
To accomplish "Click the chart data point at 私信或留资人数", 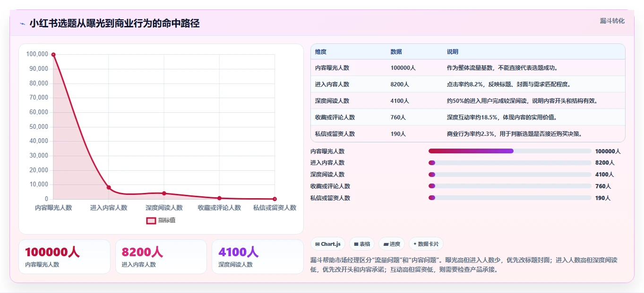I will tap(275, 199).
